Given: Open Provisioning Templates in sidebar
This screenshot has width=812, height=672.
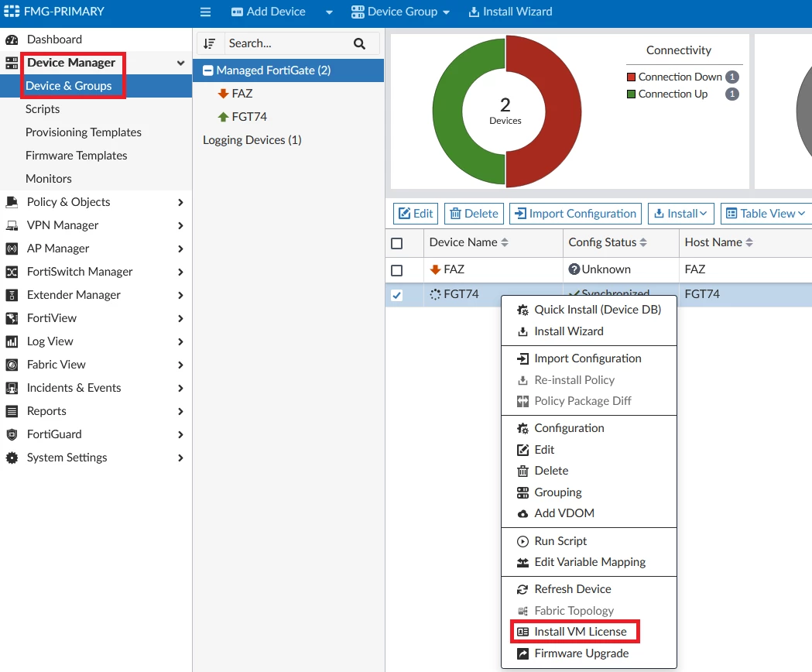Looking at the screenshot, I should coord(84,132).
